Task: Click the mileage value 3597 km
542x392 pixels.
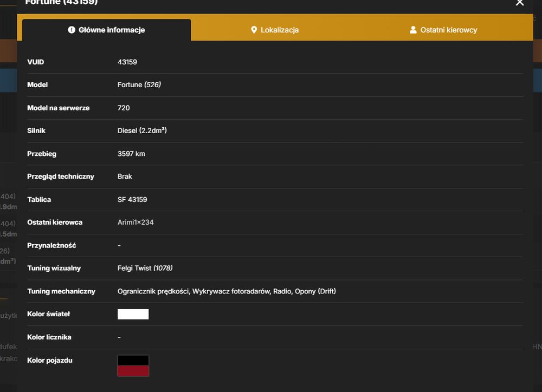Action: [x=131, y=154]
